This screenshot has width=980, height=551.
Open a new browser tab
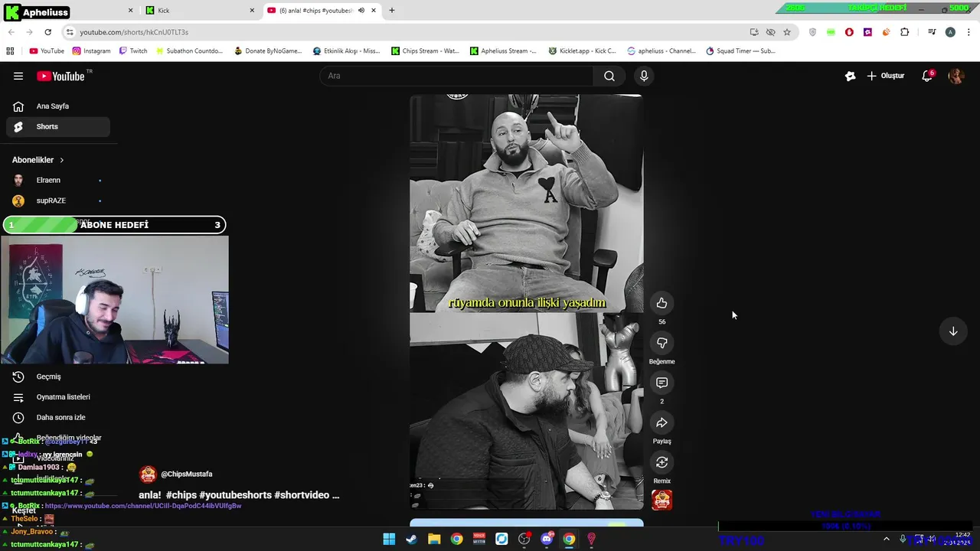click(392, 11)
